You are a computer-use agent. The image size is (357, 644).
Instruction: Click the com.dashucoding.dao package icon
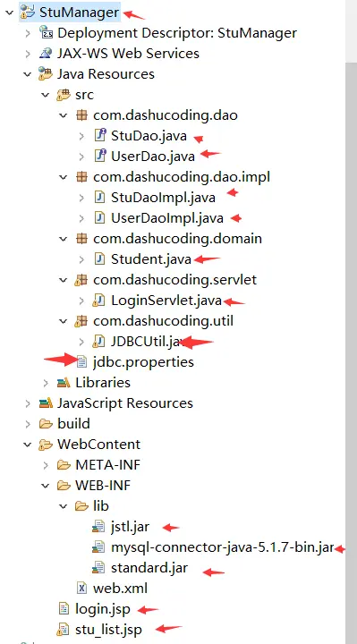tap(81, 115)
